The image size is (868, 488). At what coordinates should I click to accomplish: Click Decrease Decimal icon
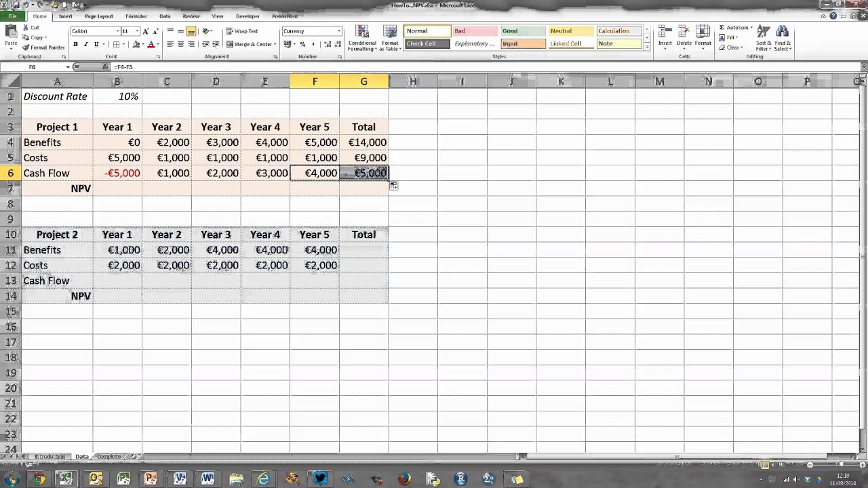click(338, 44)
